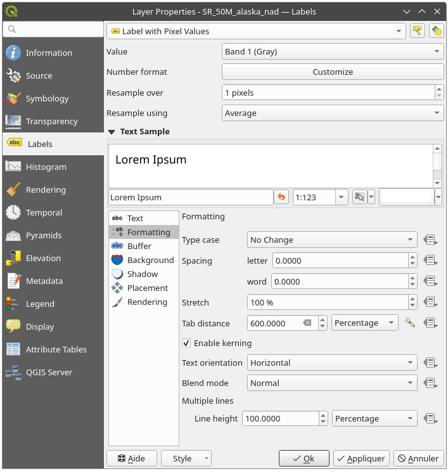Click the preview background color swatch
This screenshot has width=448, height=476.
tap(406, 197)
